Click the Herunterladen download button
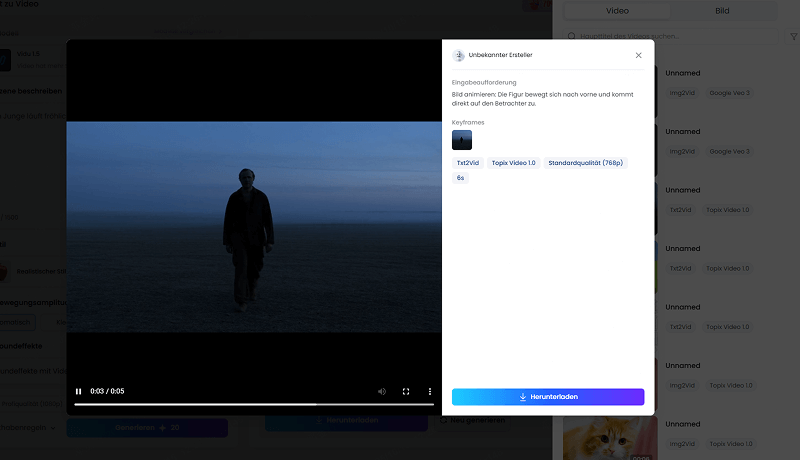 [548, 397]
